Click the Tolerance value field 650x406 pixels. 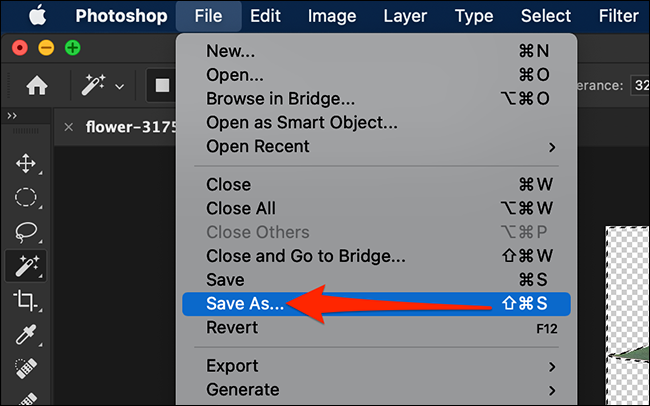click(x=639, y=86)
